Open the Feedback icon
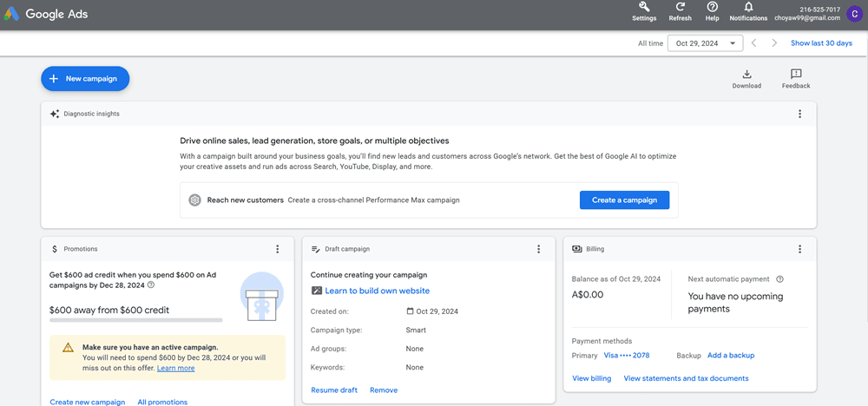Screen dimensions: 868x406 [x=795, y=75]
